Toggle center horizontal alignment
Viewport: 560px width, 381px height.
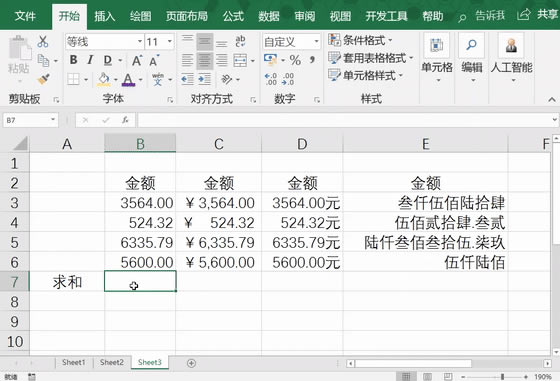[205, 60]
